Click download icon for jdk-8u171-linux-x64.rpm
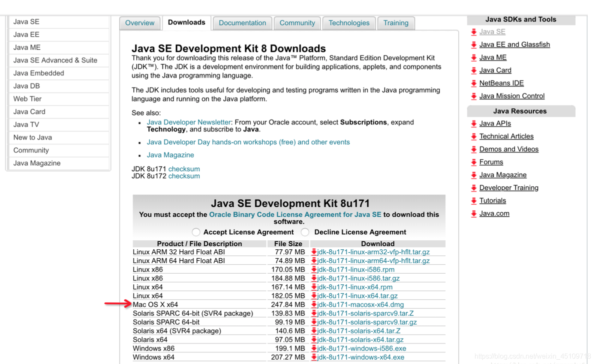The height and width of the screenshot is (364, 595). click(314, 287)
